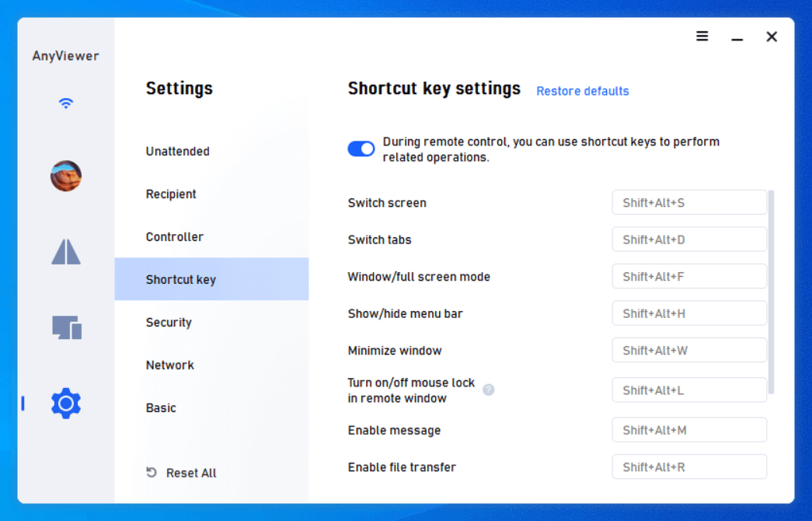The image size is (812, 521).
Task: Click the Reset All button
Action: pos(182,473)
